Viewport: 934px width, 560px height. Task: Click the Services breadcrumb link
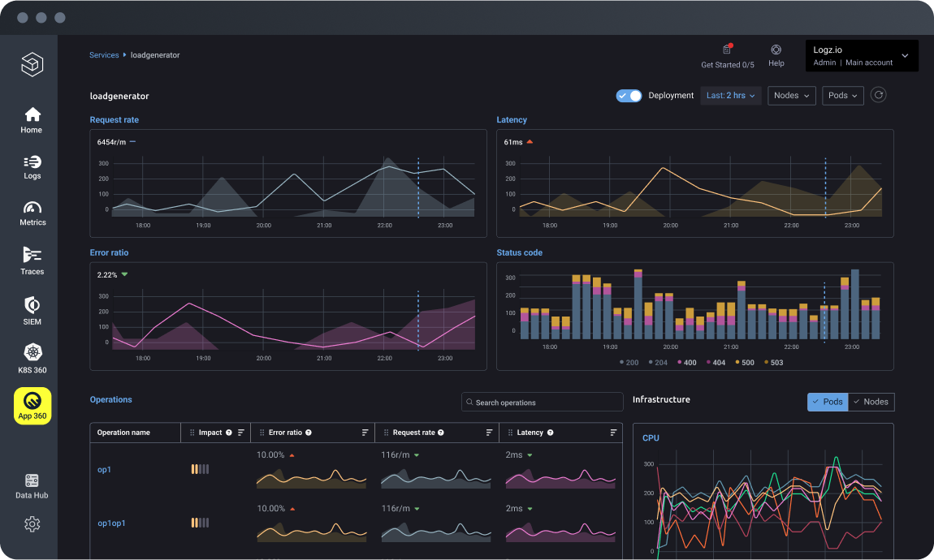[x=104, y=55]
